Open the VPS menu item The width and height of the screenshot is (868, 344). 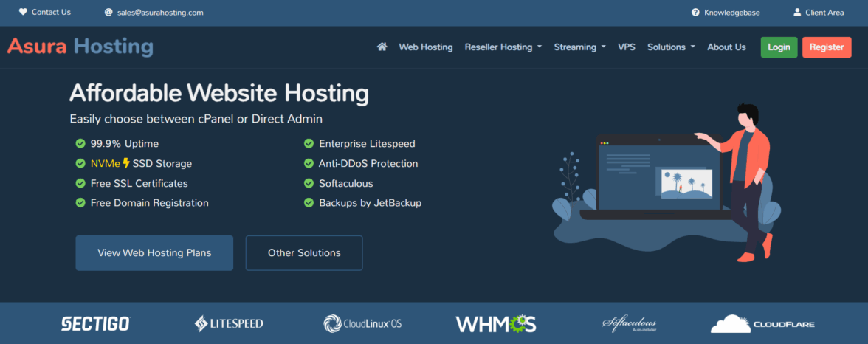coord(627,47)
